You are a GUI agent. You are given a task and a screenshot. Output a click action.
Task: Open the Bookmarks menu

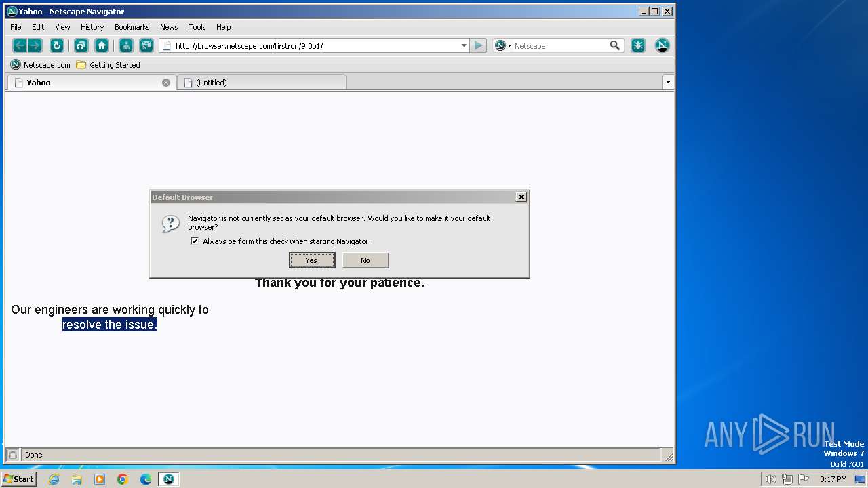(132, 27)
